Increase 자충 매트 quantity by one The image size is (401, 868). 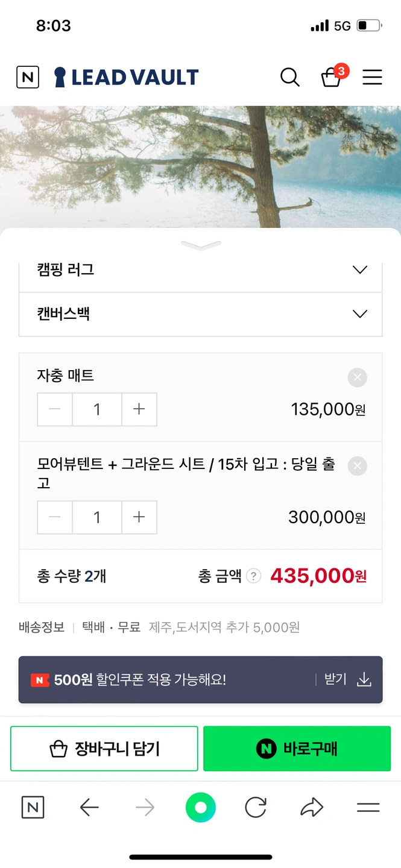(x=139, y=410)
